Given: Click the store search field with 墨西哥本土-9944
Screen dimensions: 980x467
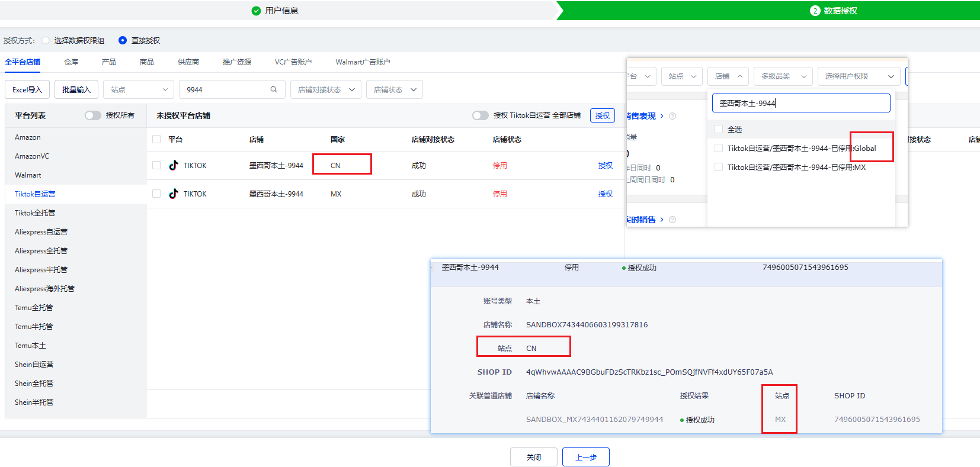Looking at the screenshot, I should [x=801, y=103].
